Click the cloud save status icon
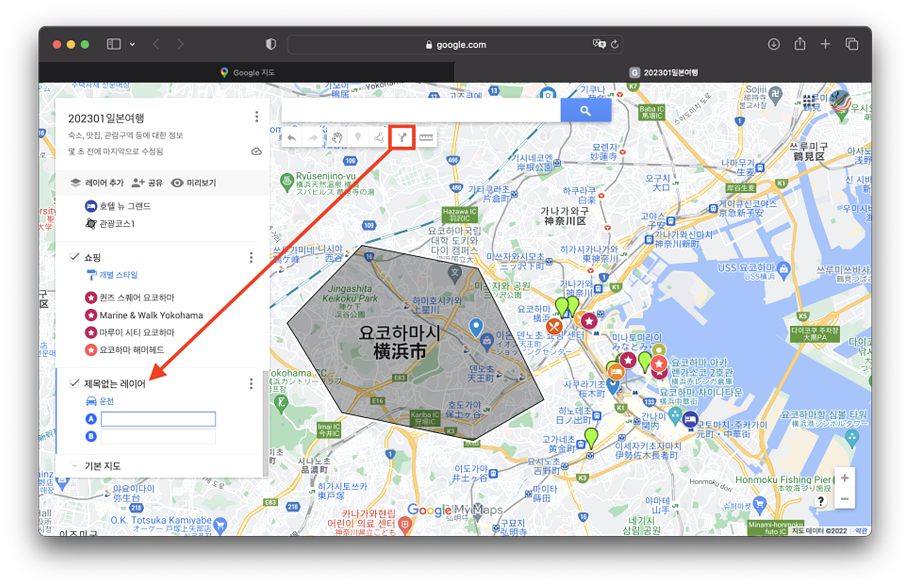Screen dimensions: 911x588 click(256, 151)
